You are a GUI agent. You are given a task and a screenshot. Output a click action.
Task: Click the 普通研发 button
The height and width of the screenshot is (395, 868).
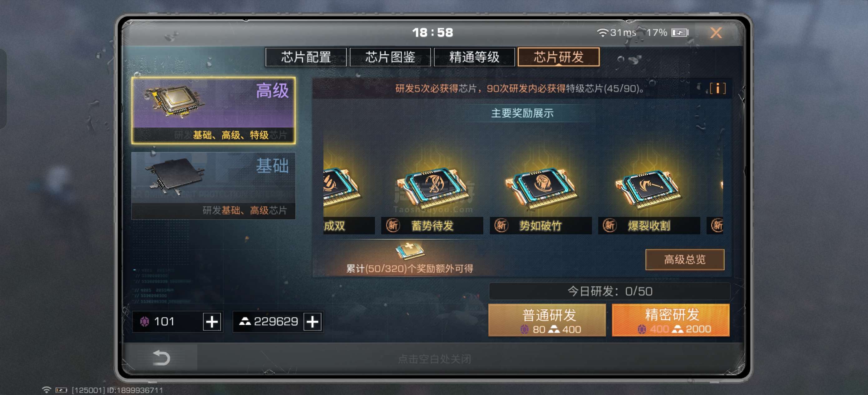547,320
